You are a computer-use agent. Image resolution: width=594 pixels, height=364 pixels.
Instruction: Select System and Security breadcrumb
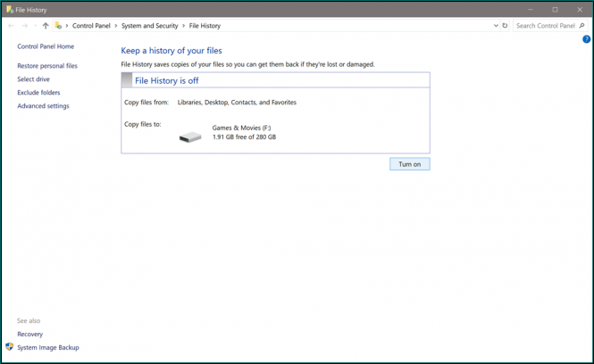pyautogui.click(x=151, y=26)
